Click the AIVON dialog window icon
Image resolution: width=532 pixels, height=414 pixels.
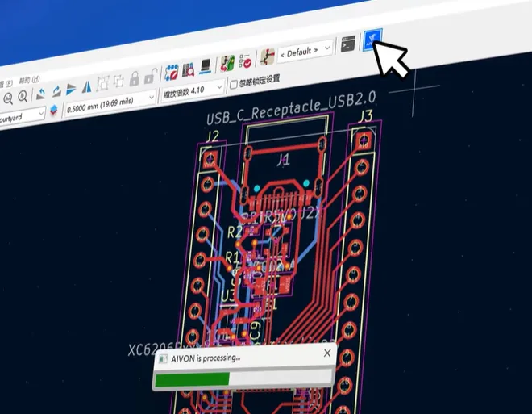(163, 359)
